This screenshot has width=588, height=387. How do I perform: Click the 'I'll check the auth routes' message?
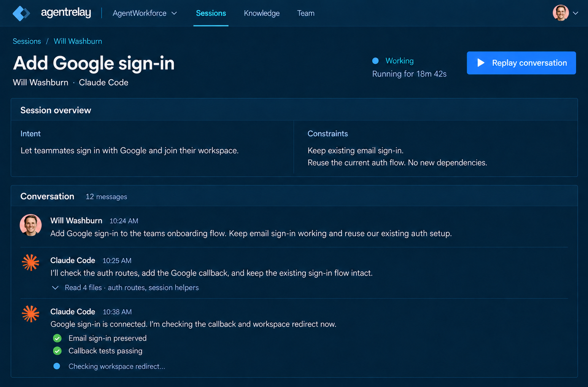pos(211,273)
